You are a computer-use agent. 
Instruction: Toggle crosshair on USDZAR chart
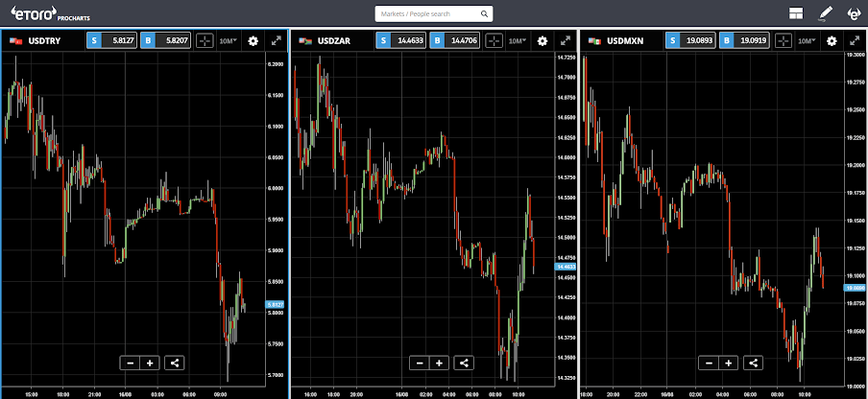point(494,40)
